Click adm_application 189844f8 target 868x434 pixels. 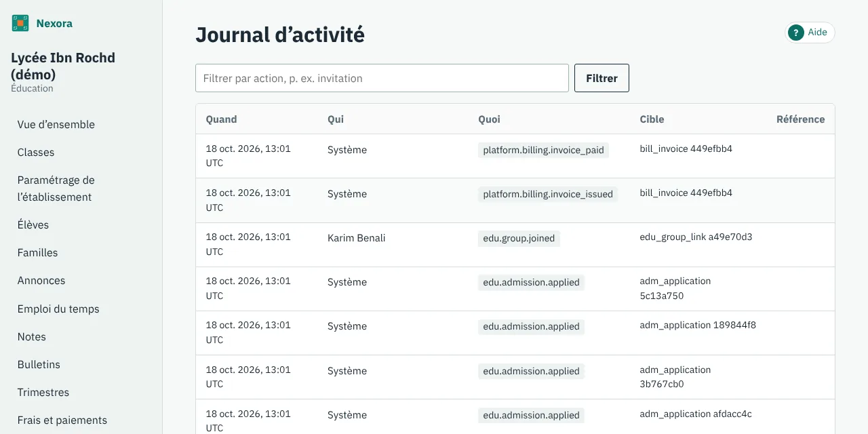pyautogui.click(x=698, y=325)
